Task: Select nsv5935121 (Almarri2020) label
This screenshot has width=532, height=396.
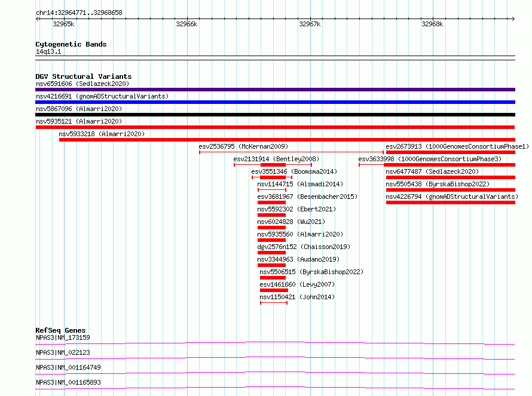Action: 79,121
